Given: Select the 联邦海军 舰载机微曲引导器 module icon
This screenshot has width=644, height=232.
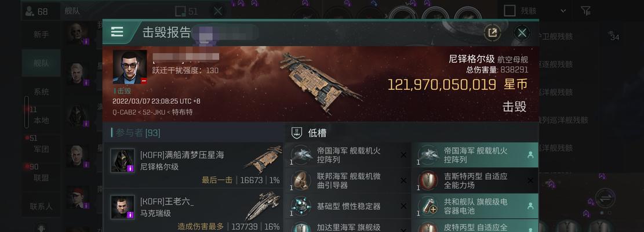Looking at the screenshot, I should coord(301,180).
